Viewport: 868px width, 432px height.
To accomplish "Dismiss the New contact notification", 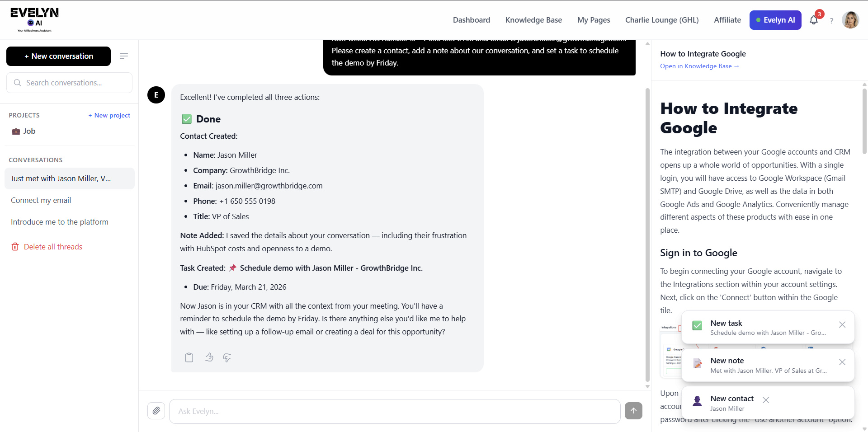I will click(x=766, y=400).
